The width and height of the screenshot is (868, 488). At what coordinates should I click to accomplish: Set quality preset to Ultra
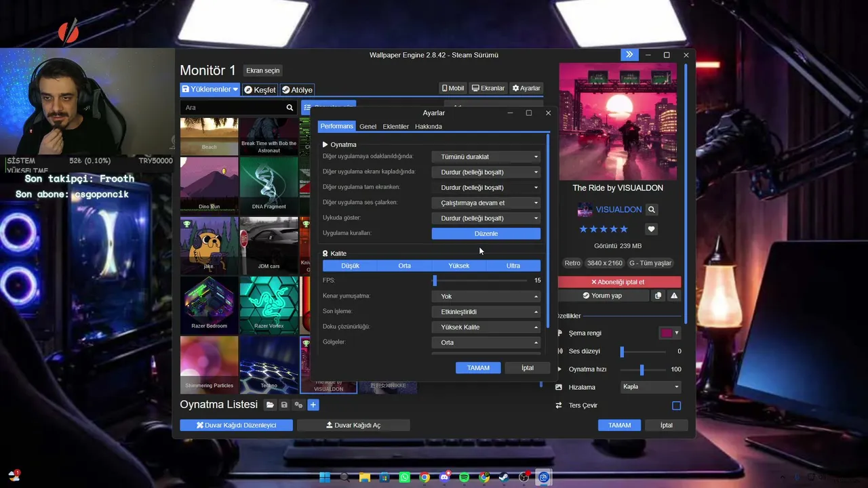[513, 266]
